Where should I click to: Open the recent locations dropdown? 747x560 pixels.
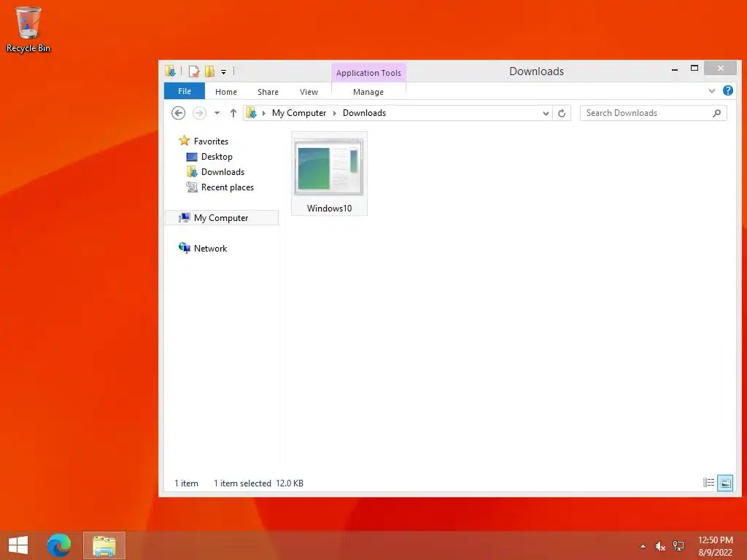(x=217, y=113)
